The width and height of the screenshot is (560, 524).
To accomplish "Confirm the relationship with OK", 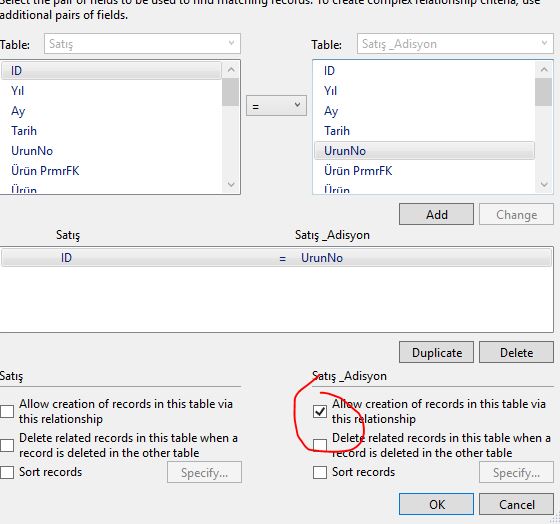I will click(x=436, y=504).
